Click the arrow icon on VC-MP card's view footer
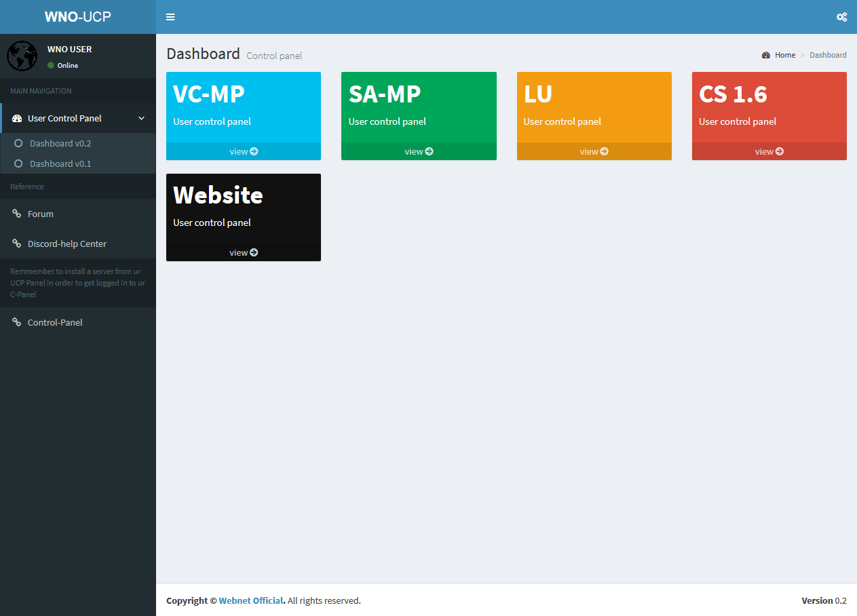Image resolution: width=857 pixels, height=616 pixels. coord(254,151)
